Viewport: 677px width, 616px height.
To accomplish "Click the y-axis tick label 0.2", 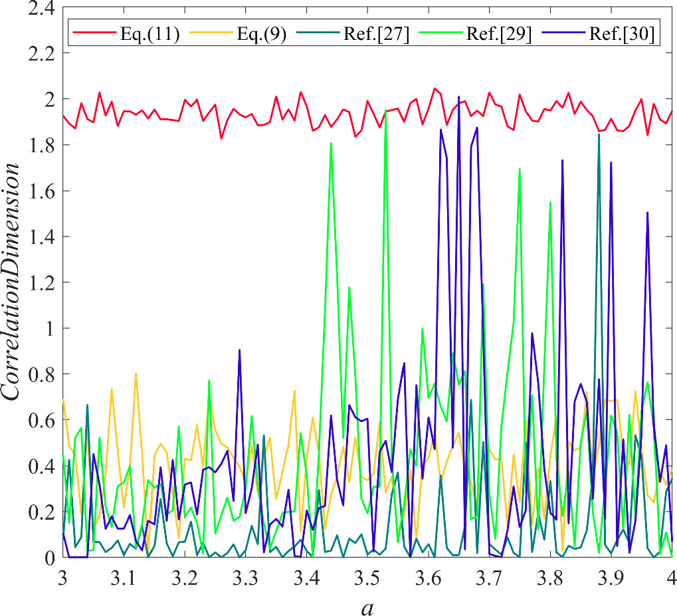I will (x=42, y=512).
